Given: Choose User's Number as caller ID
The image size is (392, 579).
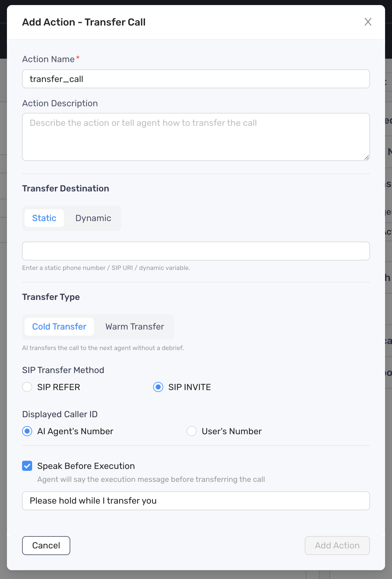Looking at the screenshot, I should pos(192,431).
